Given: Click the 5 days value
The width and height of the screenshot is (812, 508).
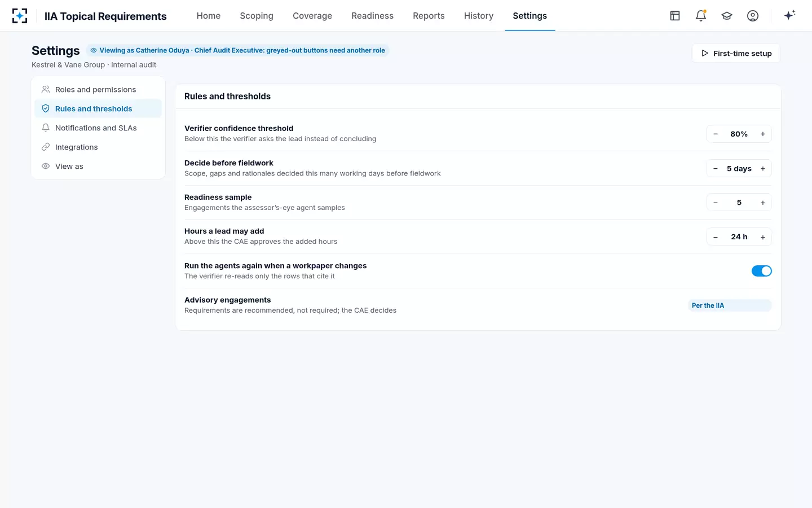Looking at the screenshot, I should click(x=739, y=169).
